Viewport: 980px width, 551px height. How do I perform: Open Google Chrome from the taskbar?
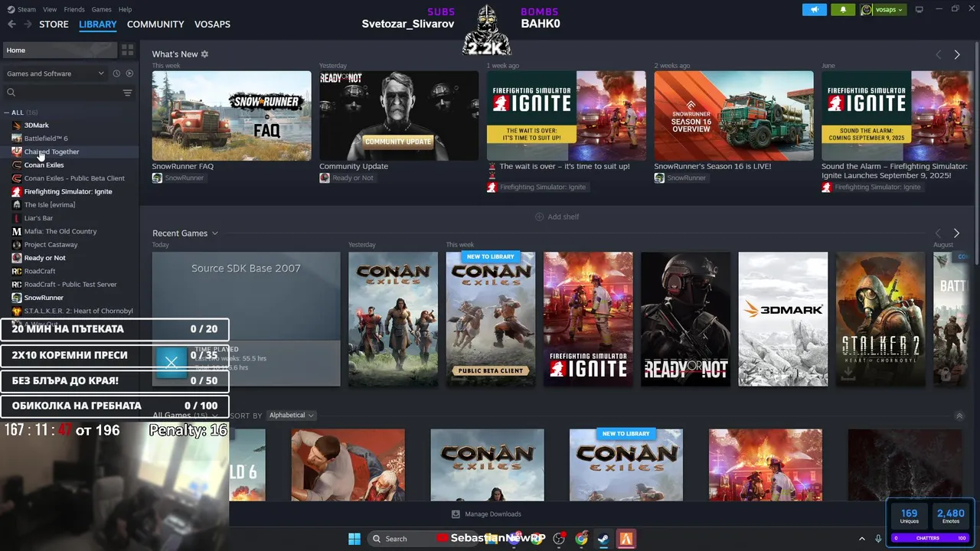click(x=582, y=539)
